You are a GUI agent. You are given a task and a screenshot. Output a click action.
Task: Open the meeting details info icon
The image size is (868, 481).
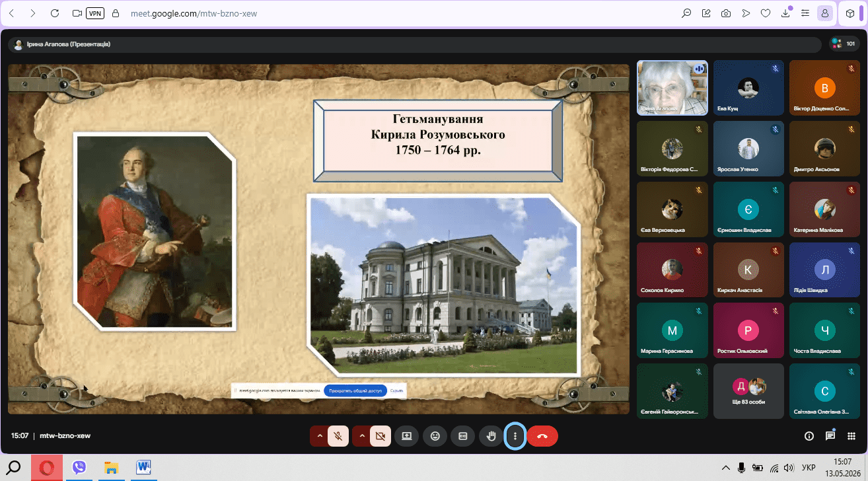click(x=809, y=436)
